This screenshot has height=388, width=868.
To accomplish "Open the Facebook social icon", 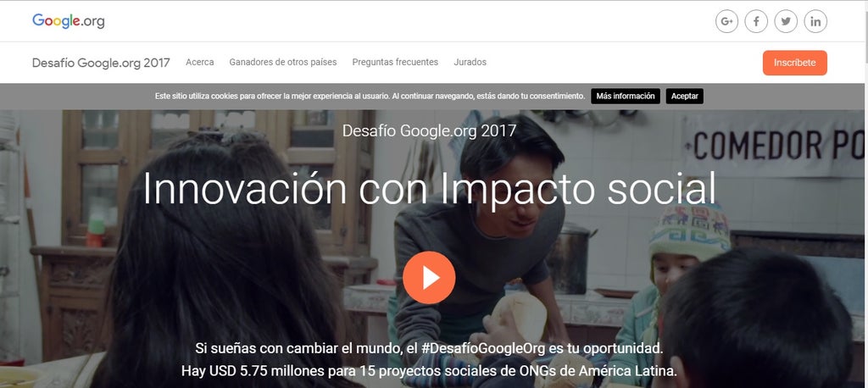I will 756,21.
